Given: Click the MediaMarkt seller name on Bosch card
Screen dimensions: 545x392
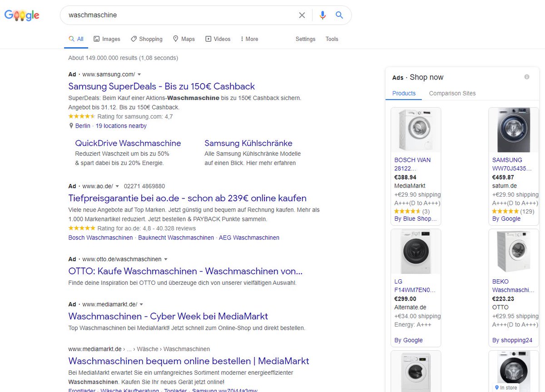Looking at the screenshot, I should (x=410, y=186).
